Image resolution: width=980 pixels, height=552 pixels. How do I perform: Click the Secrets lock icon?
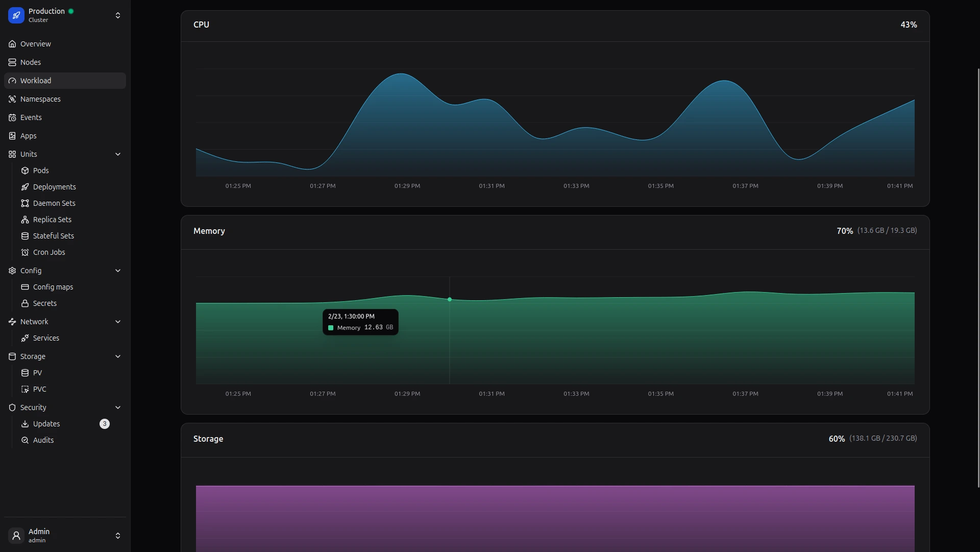click(x=25, y=303)
